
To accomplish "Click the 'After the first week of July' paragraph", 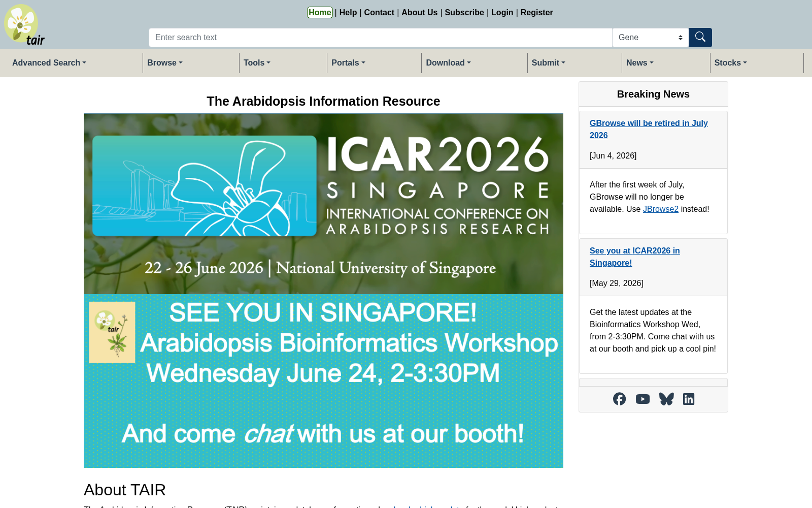I will (x=650, y=197).
